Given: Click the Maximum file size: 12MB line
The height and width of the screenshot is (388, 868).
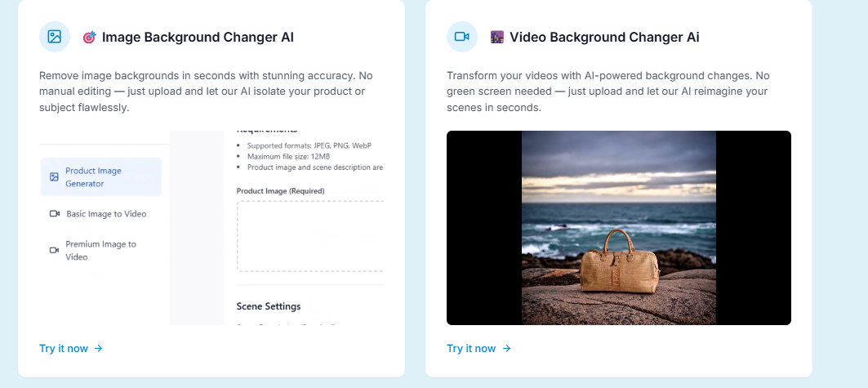Looking at the screenshot, I should (288, 156).
